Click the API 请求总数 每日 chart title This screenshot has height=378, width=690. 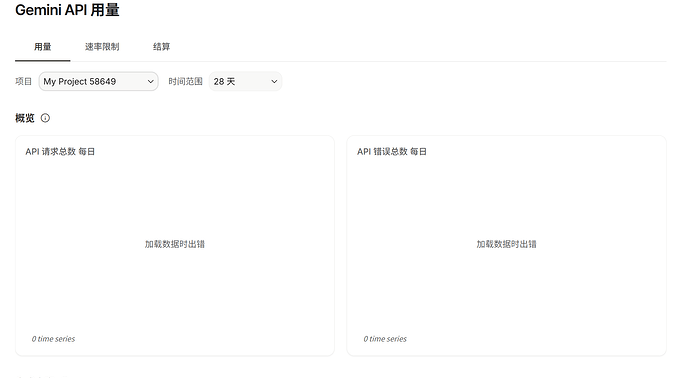pyautogui.click(x=60, y=151)
